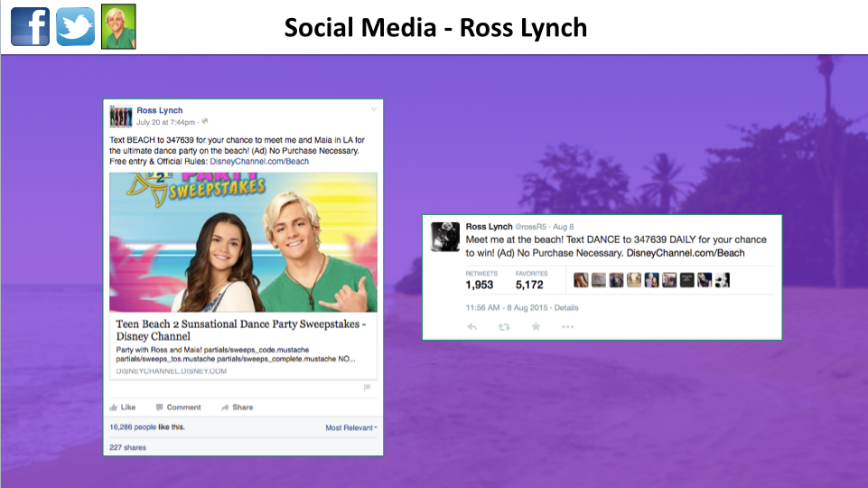Image resolution: width=868 pixels, height=488 pixels.
Task: Click the Twitter bird icon
Action: coord(75,26)
